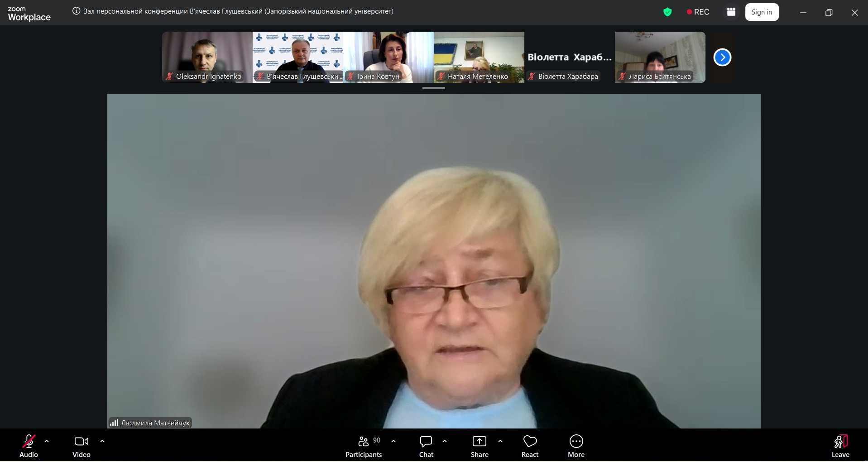Click the green encryption shield icon
868x462 pixels.
click(667, 12)
